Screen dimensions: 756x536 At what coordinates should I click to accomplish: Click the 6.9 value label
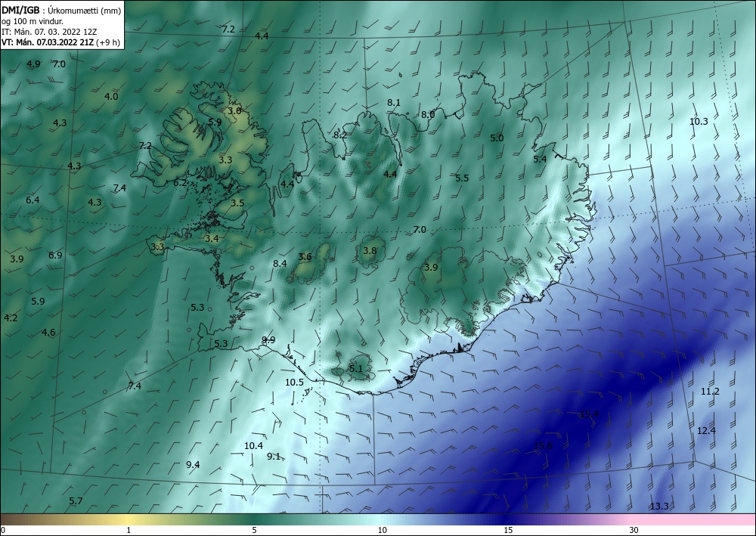click(x=55, y=256)
